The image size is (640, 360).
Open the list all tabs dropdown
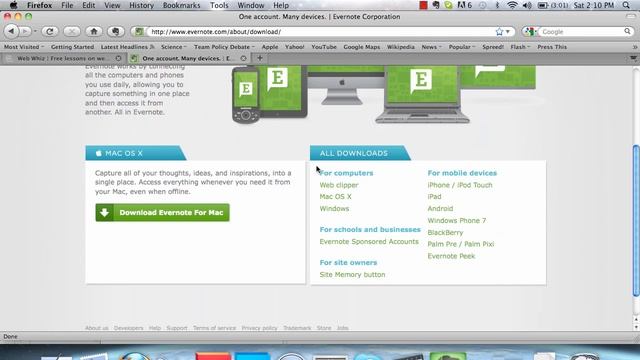point(633,58)
